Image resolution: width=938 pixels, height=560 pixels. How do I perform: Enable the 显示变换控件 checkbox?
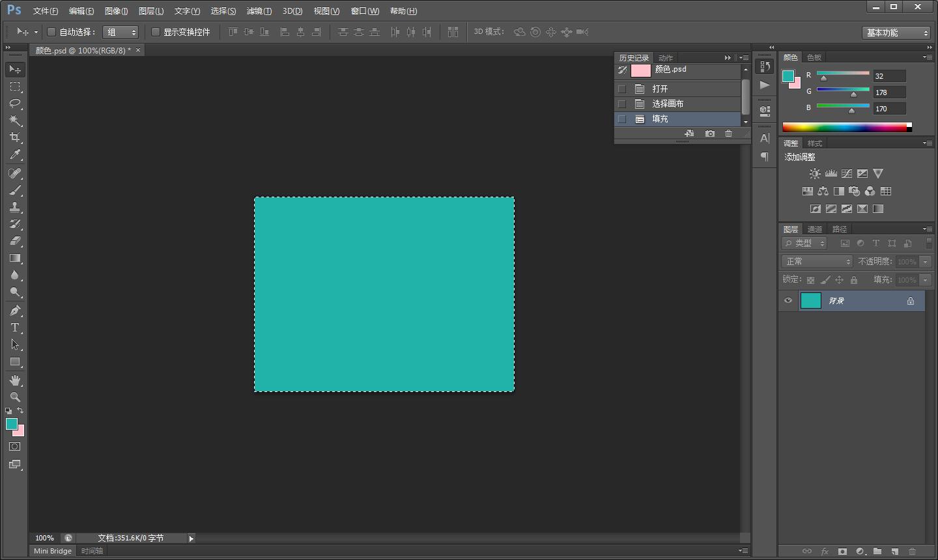pyautogui.click(x=156, y=32)
